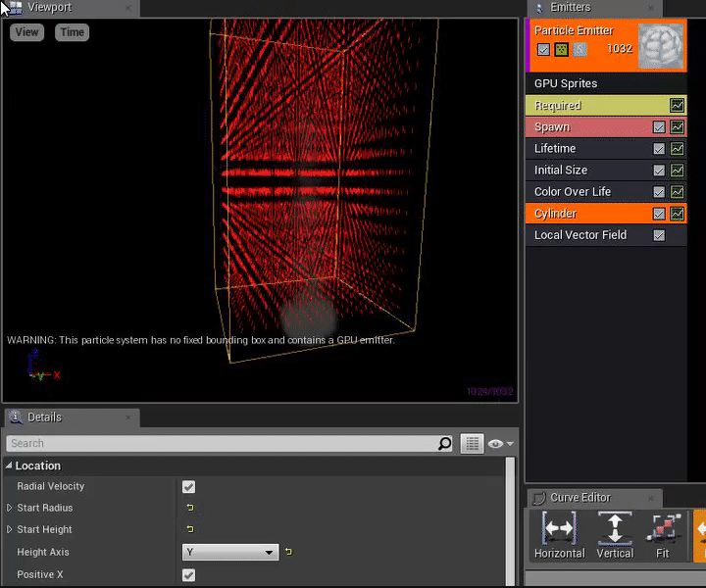
Task: Open the Height Axis dropdown
Action: (230, 553)
